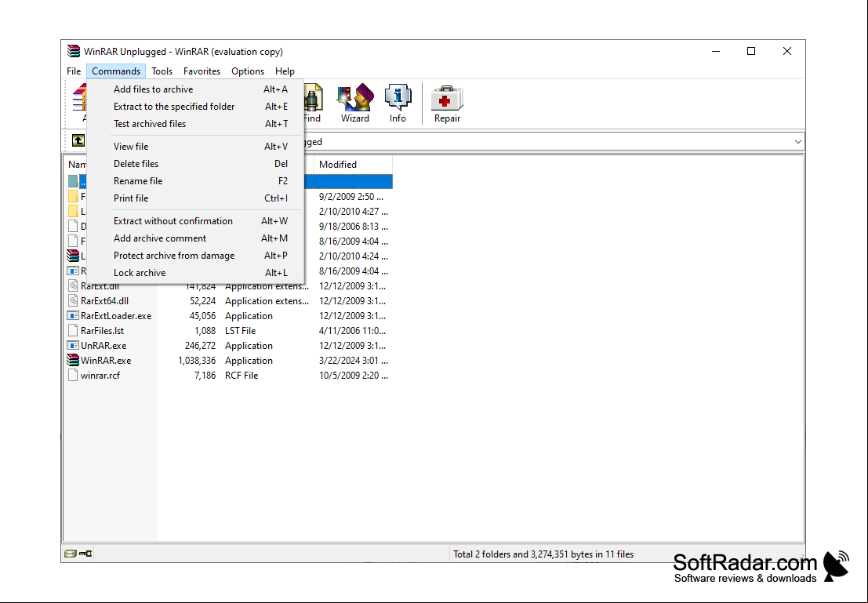The width and height of the screenshot is (868, 603).
Task: Select Rename file command
Action: click(195, 180)
